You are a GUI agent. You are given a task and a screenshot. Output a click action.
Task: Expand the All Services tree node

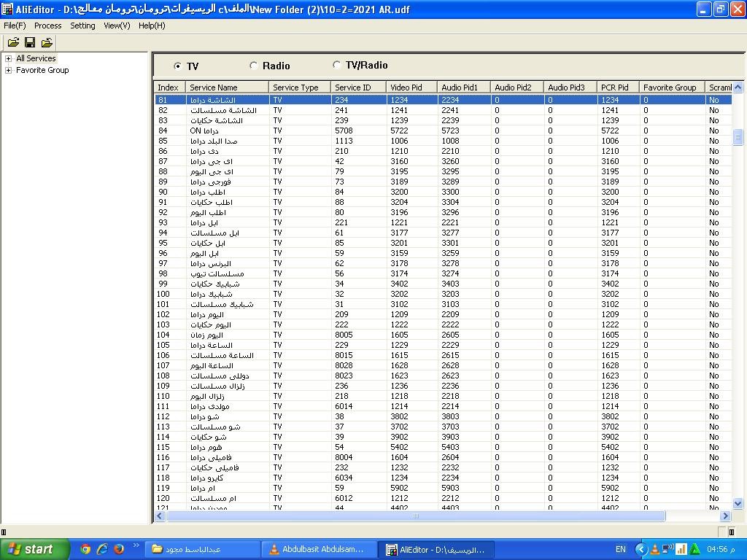pyautogui.click(x=9, y=58)
